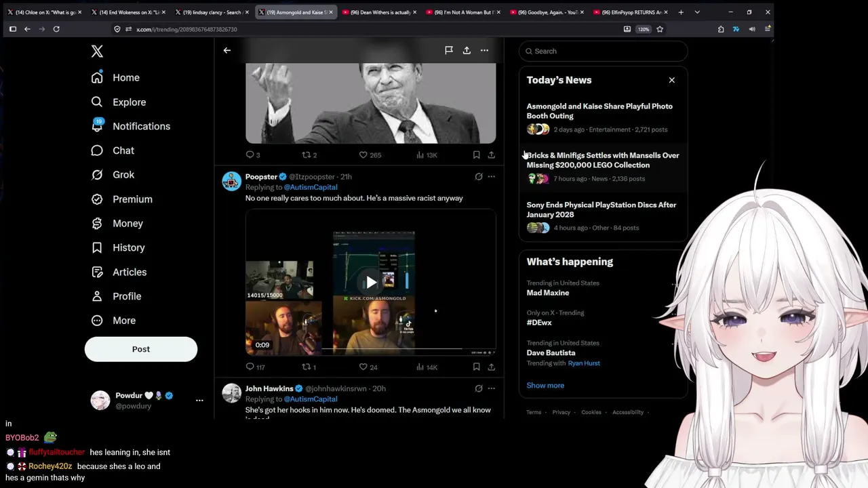
Task: Play the video in Poopster's post
Action: (371, 282)
